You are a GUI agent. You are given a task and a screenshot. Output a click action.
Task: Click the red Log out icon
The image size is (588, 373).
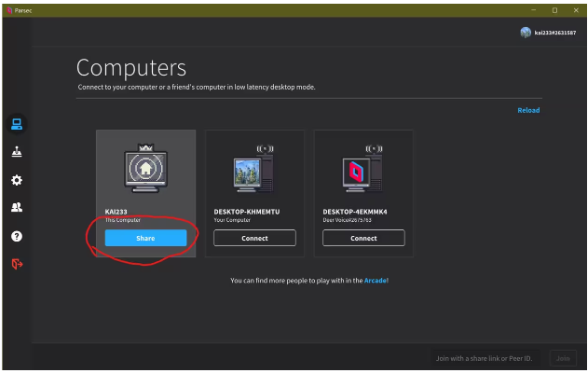(x=17, y=264)
